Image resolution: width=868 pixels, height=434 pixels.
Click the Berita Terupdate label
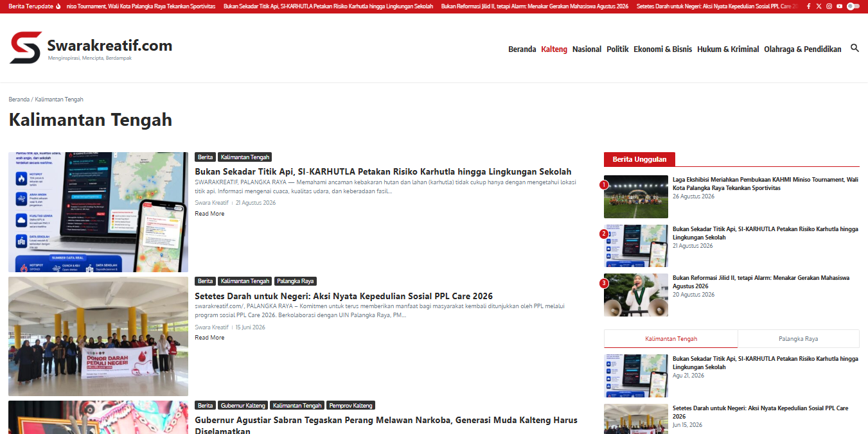tap(31, 6)
